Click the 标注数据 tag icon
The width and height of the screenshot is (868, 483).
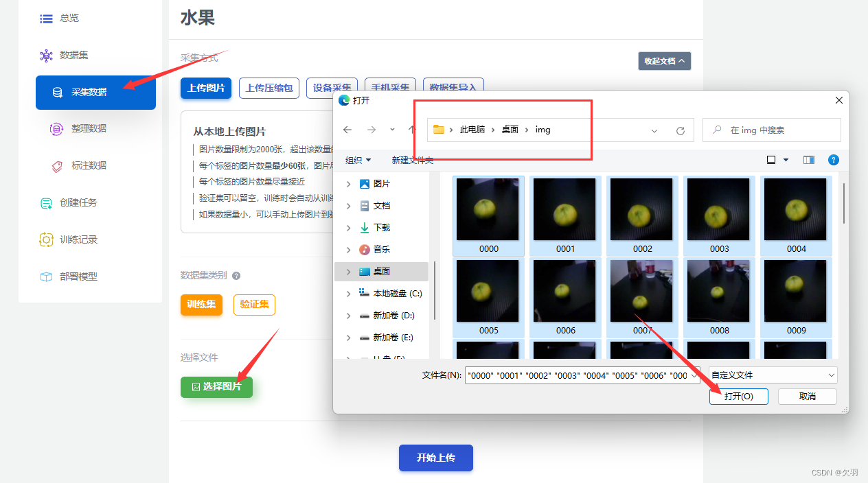58,166
